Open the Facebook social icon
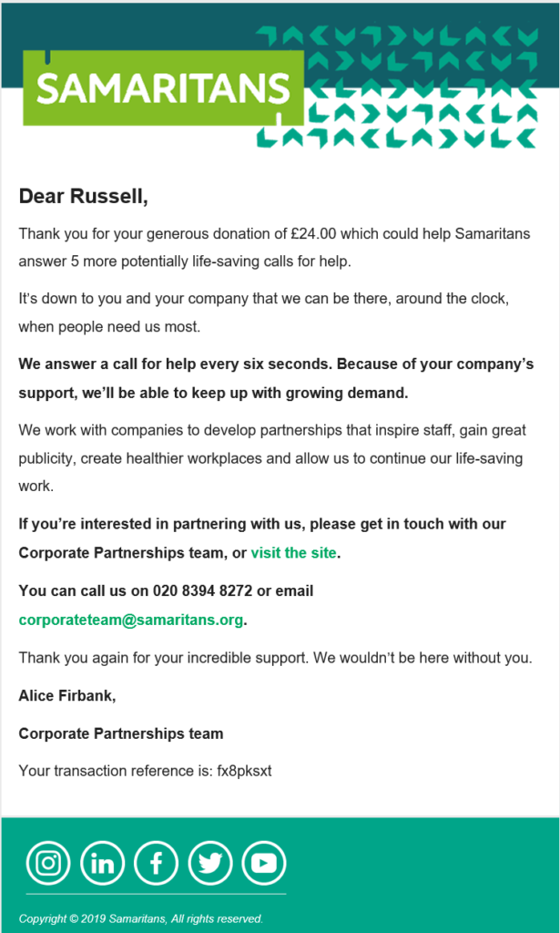Image resolution: width=560 pixels, height=933 pixels. 156,863
